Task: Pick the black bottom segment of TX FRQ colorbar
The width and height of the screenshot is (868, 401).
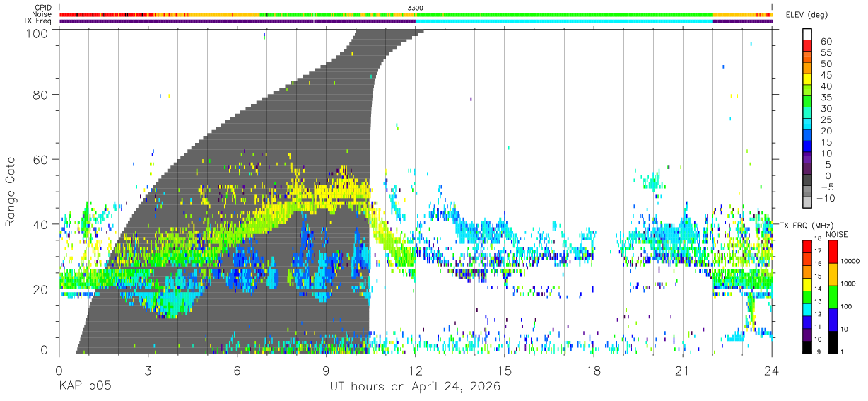Action: point(807,347)
